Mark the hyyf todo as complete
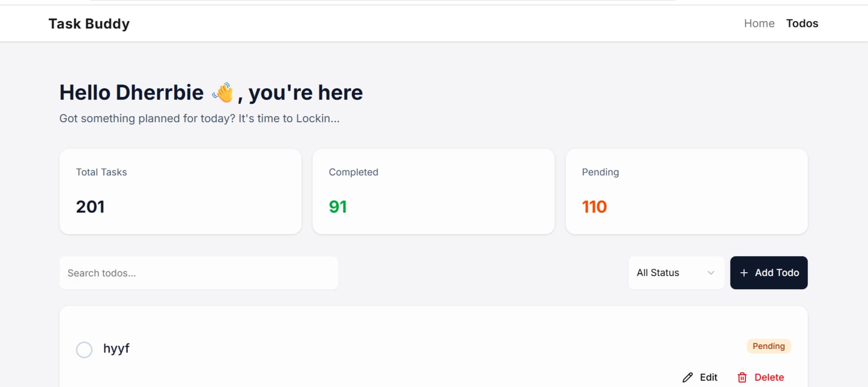This screenshot has height=387, width=868. coord(84,350)
